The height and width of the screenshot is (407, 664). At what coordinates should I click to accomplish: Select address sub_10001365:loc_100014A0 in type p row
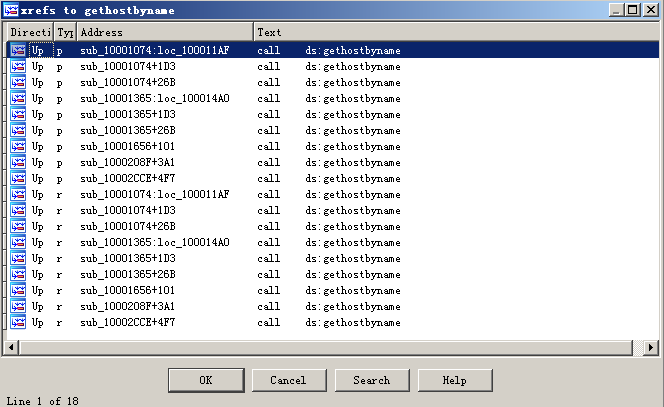(x=155, y=98)
